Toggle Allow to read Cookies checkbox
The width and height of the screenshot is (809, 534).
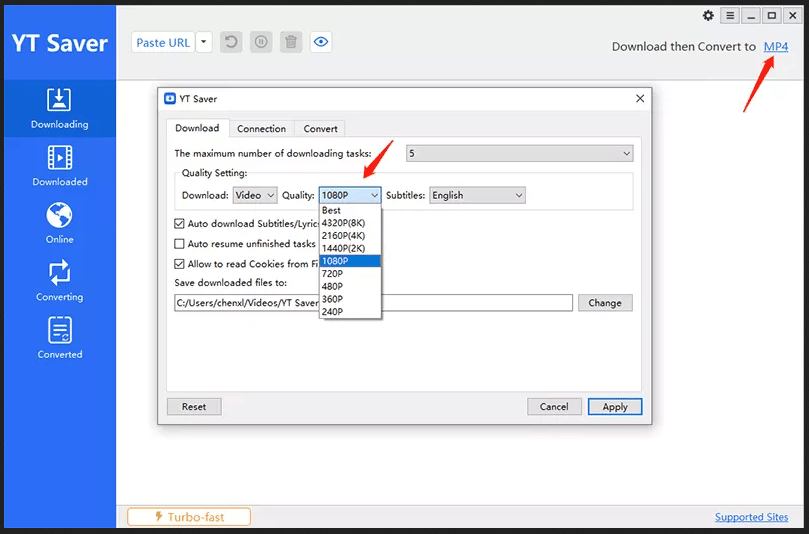(180, 264)
